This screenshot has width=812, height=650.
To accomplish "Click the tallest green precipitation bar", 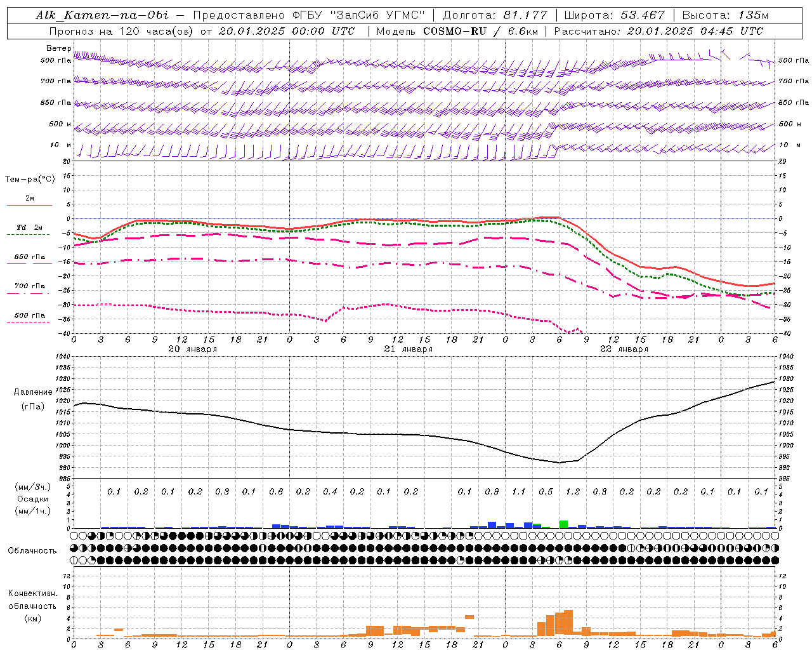I will 563,524.
